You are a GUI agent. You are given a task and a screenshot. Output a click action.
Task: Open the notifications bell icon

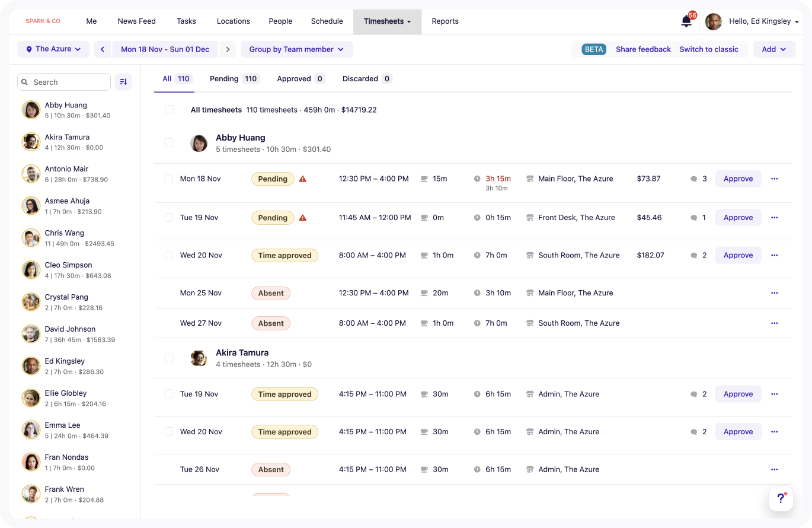(686, 21)
